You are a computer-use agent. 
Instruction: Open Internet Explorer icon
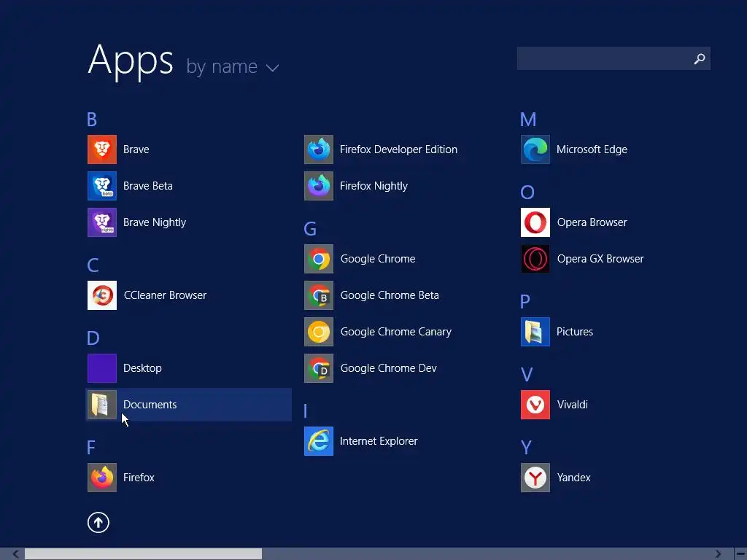(x=319, y=441)
